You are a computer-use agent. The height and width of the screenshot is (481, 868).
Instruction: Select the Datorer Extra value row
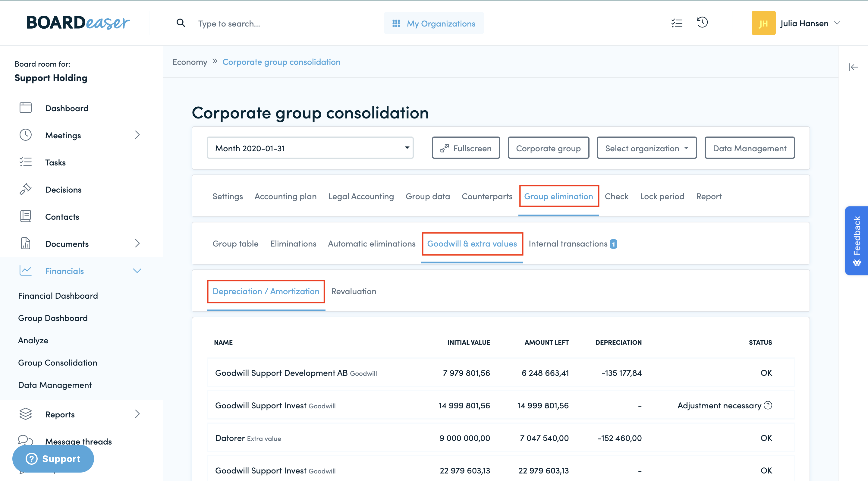click(501, 438)
